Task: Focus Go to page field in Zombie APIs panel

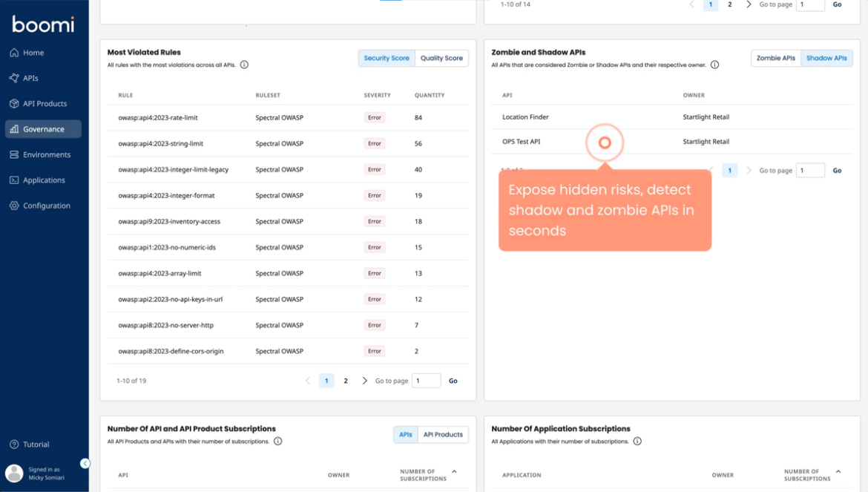Action: [810, 171]
